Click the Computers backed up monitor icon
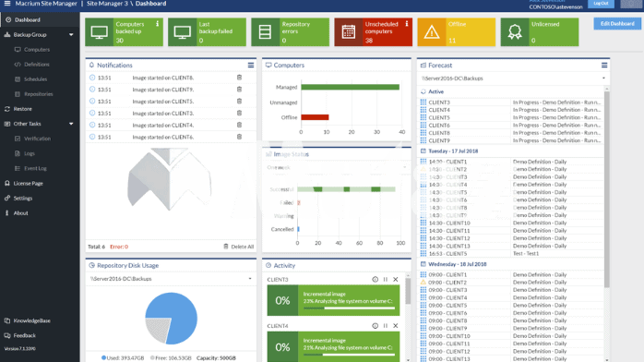This screenshot has width=644, height=362. point(100,32)
